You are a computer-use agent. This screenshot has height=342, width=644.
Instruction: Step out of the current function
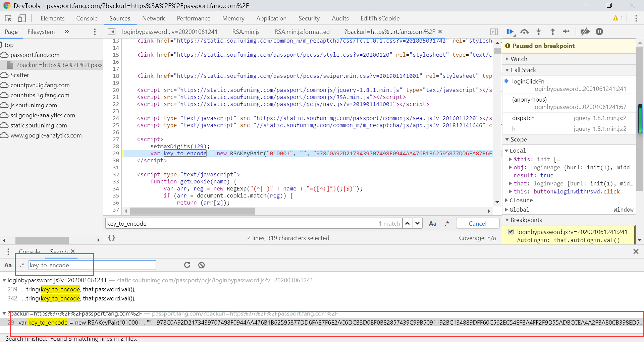point(552,32)
